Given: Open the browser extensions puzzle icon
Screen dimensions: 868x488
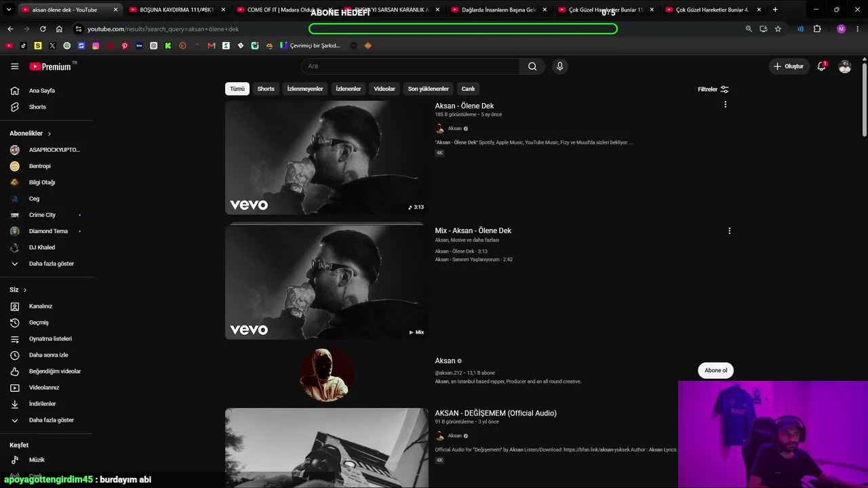Looking at the screenshot, I should click(816, 29).
